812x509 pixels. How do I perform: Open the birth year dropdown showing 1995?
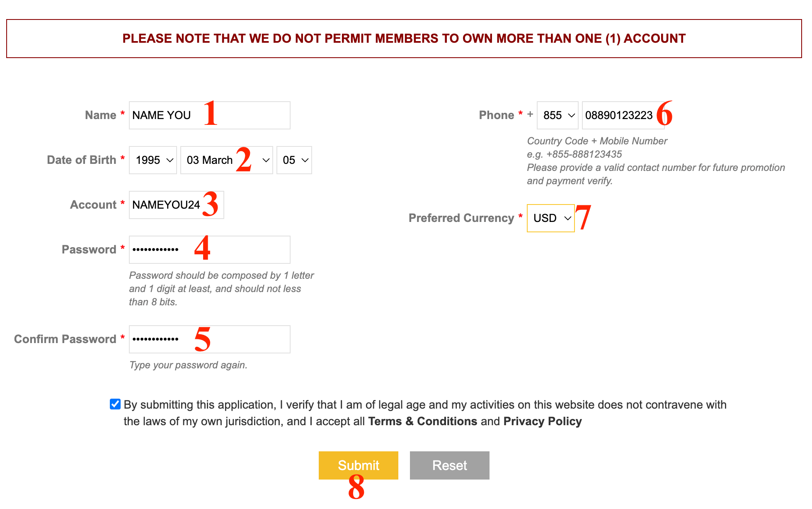click(x=153, y=160)
